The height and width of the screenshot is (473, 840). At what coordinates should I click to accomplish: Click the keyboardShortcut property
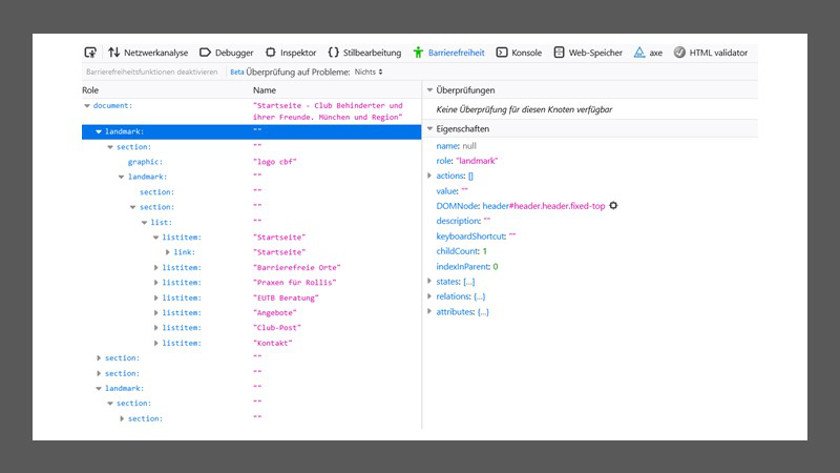point(475,236)
